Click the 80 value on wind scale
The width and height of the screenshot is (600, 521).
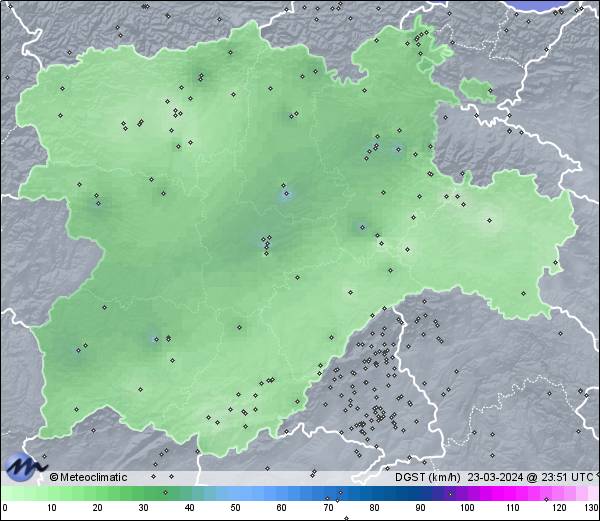click(374, 508)
